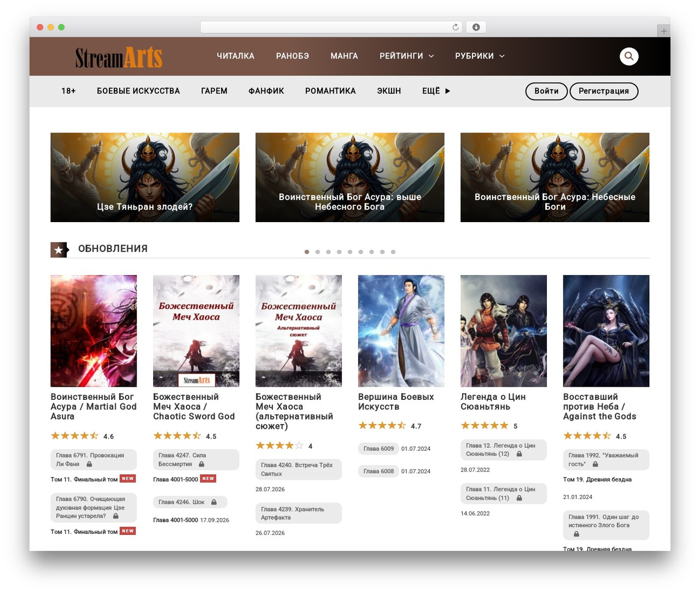Select the last carousel pagination dot
This screenshot has width=700, height=593.
coord(393,252)
